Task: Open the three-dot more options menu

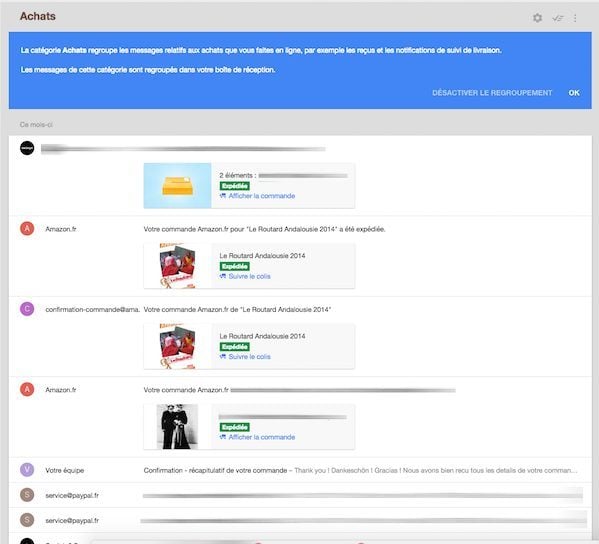Action: pos(575,18)
